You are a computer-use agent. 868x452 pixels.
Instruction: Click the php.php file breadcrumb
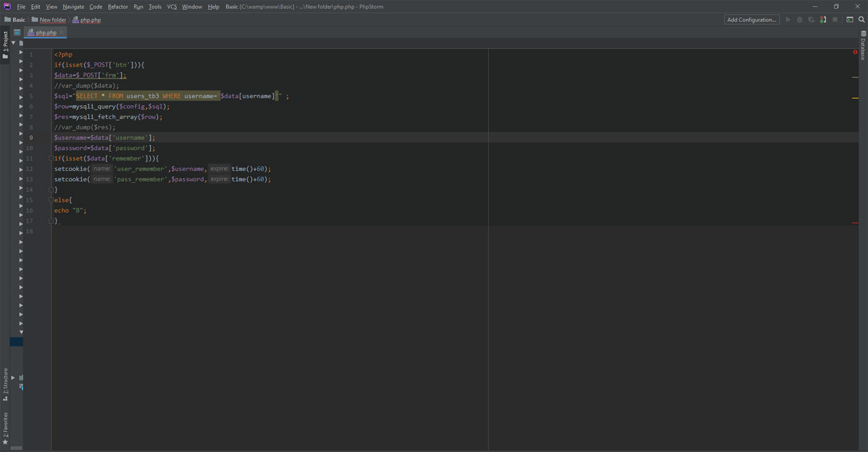[86, 20]
